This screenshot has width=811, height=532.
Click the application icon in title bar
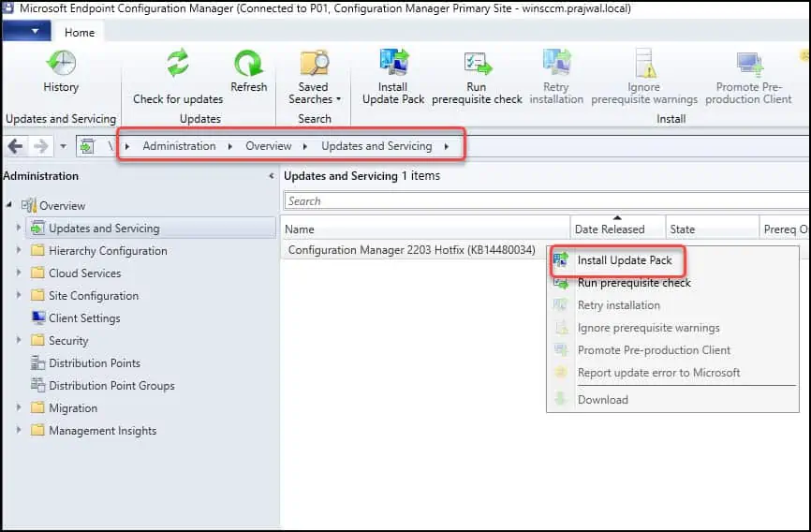[x=7, y=7]
